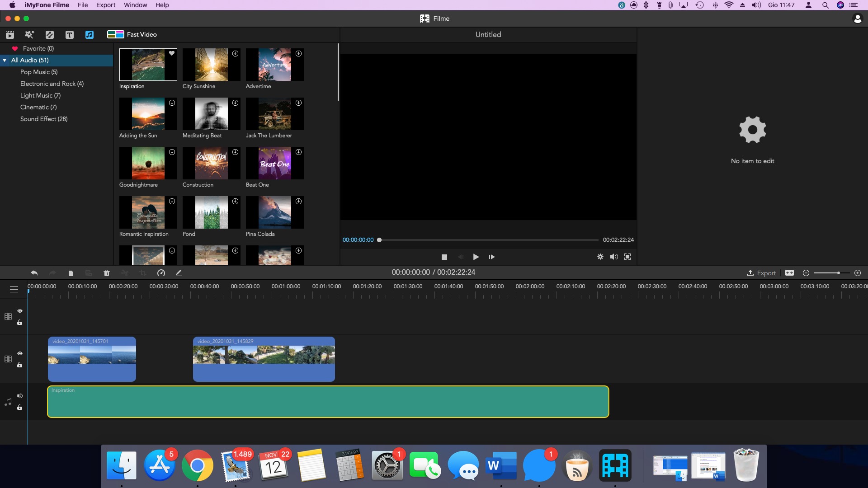Play the preview video
Image resolution: width=868 pixels, height=488 pixels.
click(476, 257)
